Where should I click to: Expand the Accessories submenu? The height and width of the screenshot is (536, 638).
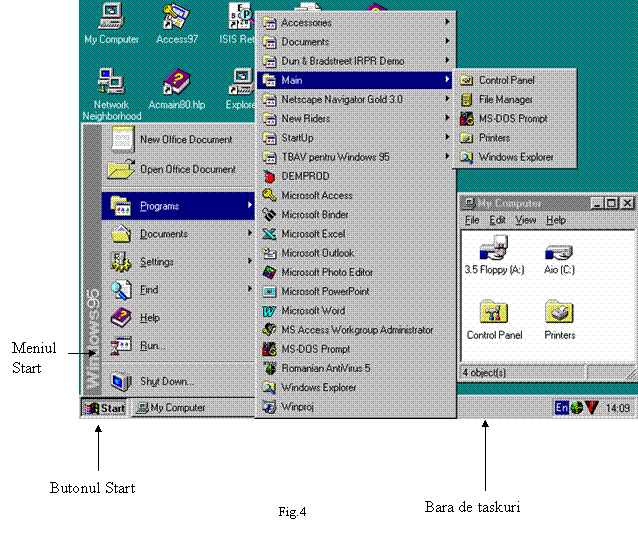[306, 23]
